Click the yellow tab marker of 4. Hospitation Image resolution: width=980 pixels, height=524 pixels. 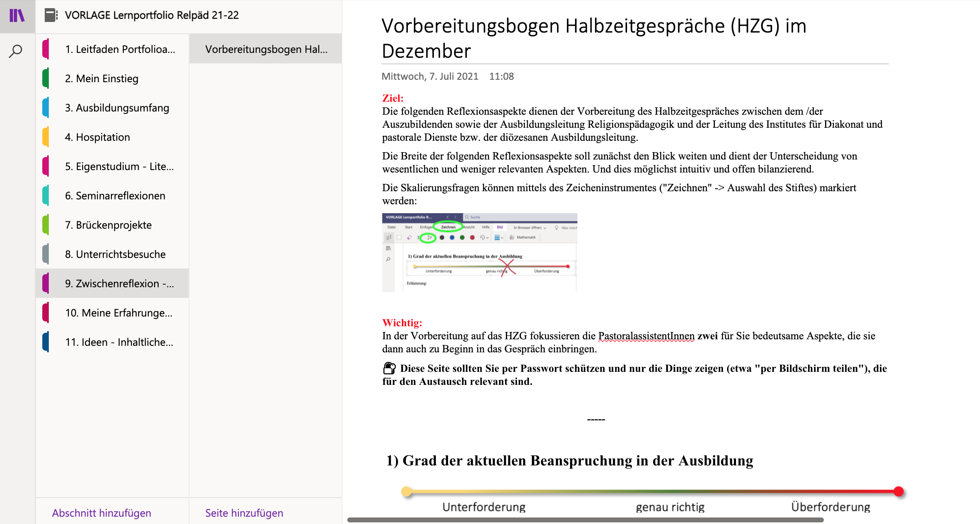coord(46,137)
